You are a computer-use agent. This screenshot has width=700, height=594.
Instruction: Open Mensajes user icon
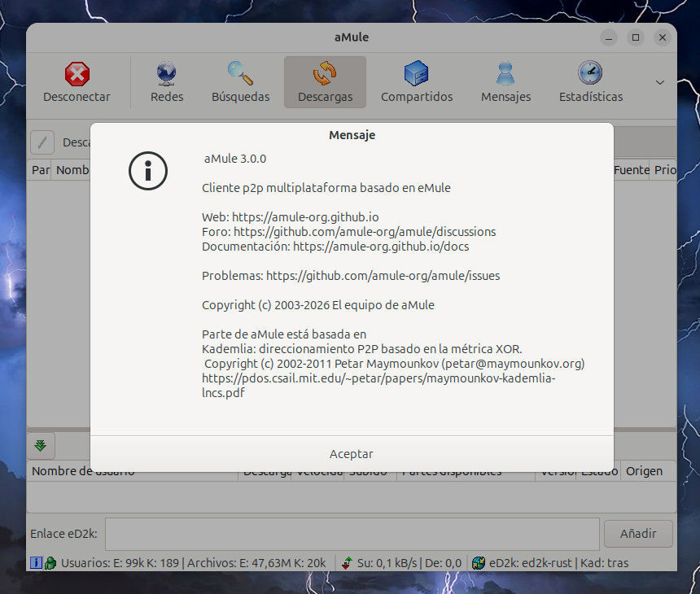click(x=505, y=73)
